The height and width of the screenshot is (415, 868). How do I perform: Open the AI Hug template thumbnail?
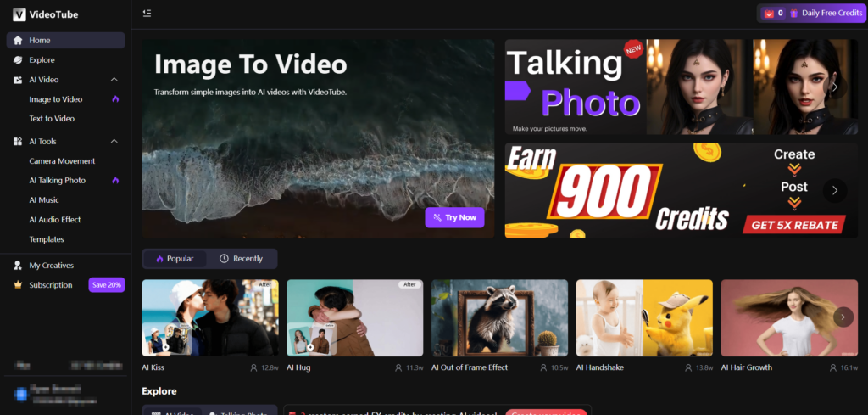[355, 317]
